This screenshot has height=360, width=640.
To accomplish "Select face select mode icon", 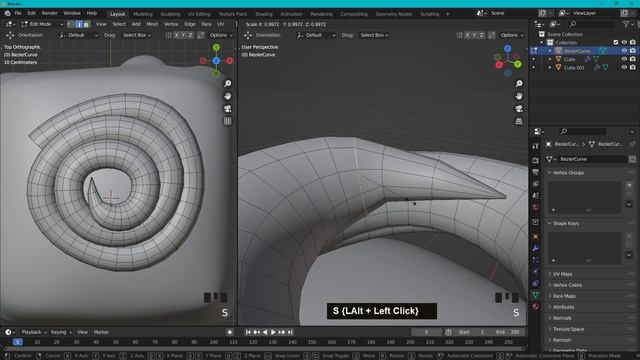I will pyautogui.click(x=86, y=24).
